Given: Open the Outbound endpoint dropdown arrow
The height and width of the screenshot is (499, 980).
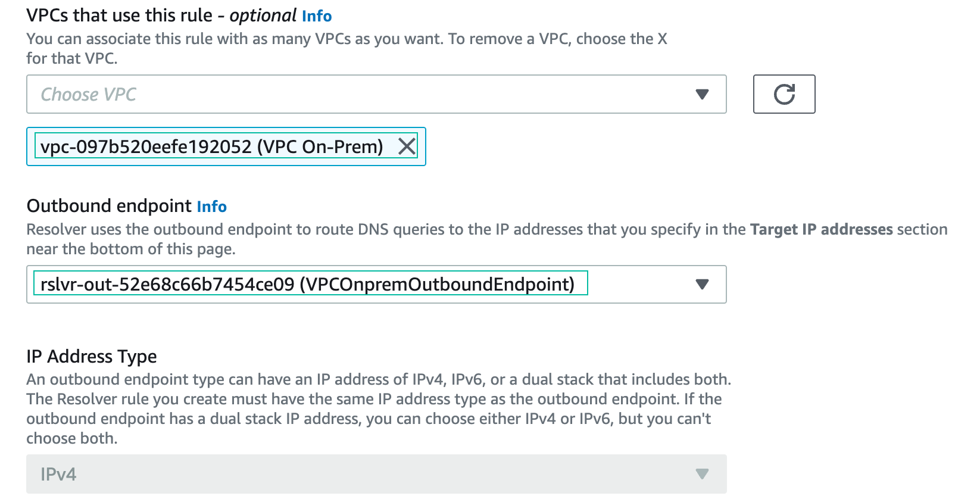Looking at the screenshot, I should (702, 284).
